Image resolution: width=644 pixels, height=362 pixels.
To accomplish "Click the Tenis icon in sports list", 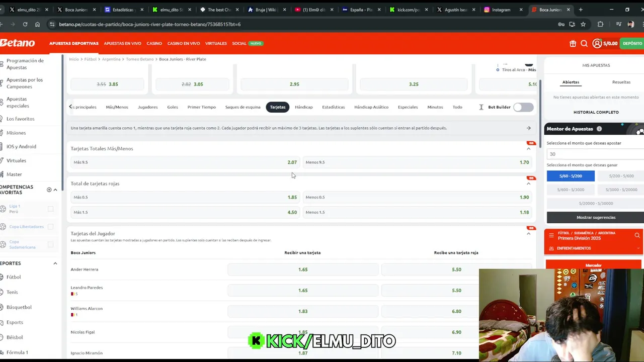I will coord(2,292).
